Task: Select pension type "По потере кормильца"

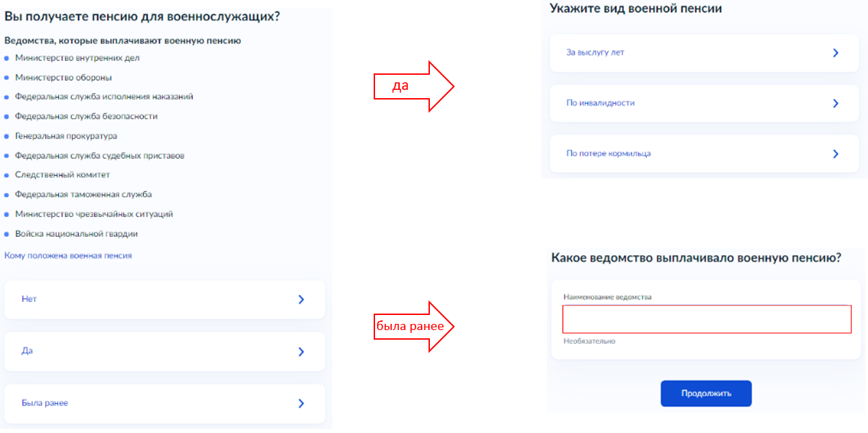Action: coord(608,154)
